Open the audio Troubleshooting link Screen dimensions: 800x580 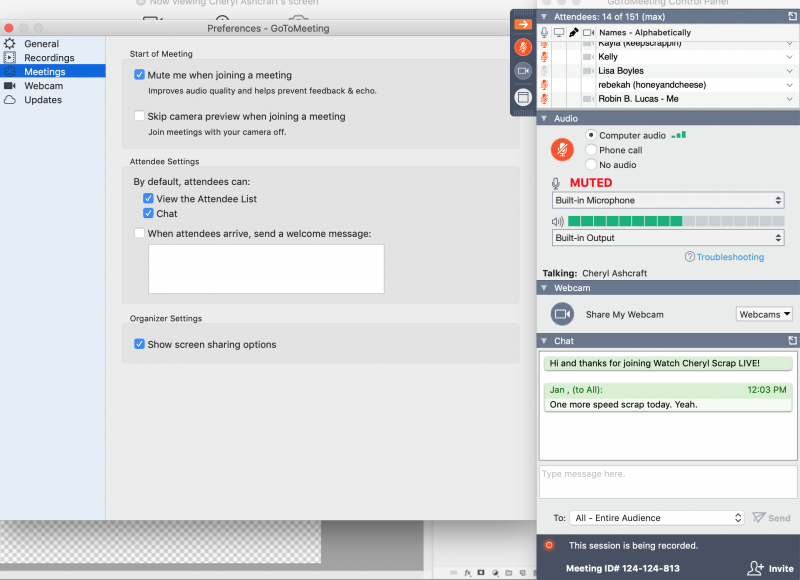click(730, 257)
